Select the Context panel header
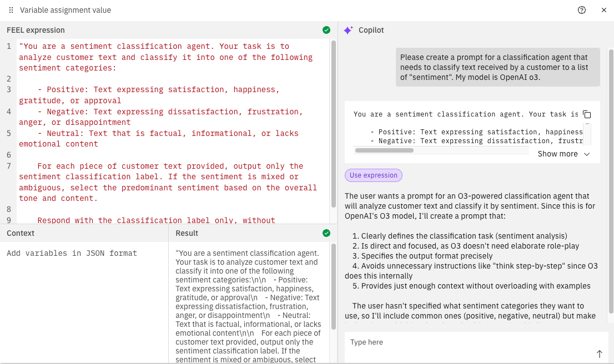The width and height of the screenshot is (614, 364). 21,234
